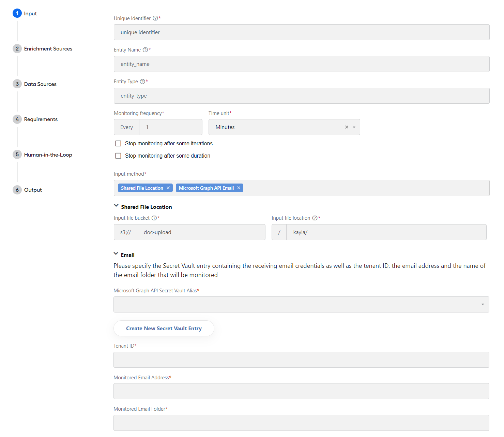Collapse the Email section

point(116,254)
